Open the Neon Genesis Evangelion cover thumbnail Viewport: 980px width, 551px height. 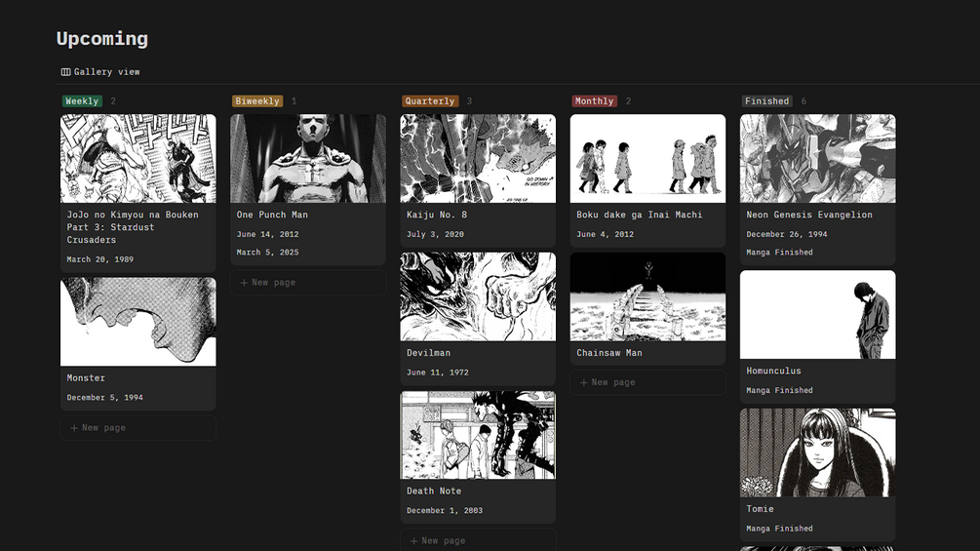tap(818, 159)
